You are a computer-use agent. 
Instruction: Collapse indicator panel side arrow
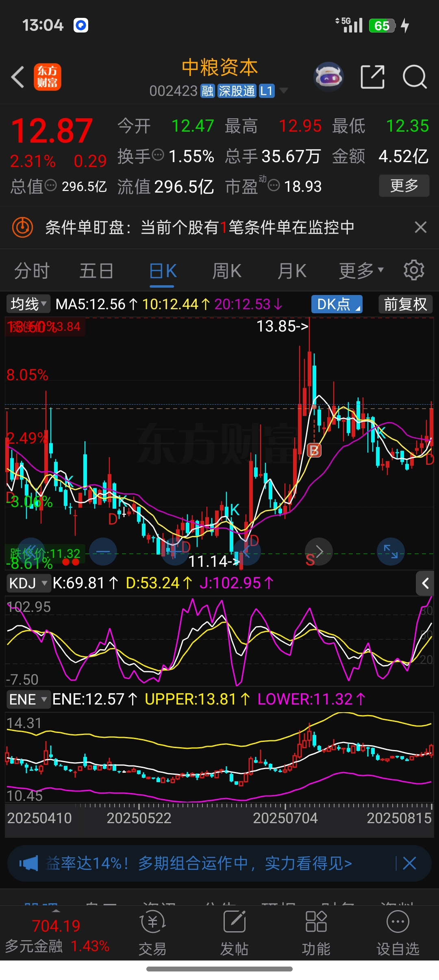[x=425, y=583]
